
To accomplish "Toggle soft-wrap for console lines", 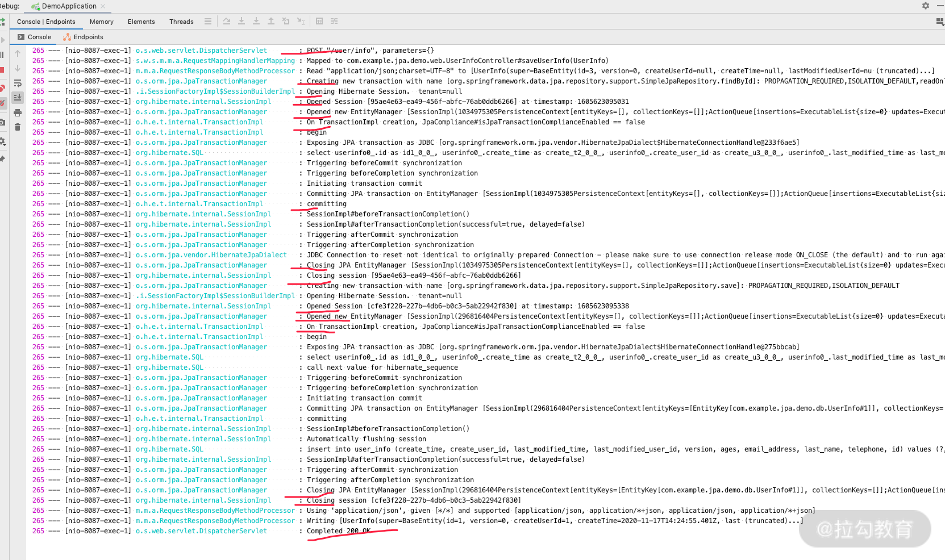I will [18, 83].
